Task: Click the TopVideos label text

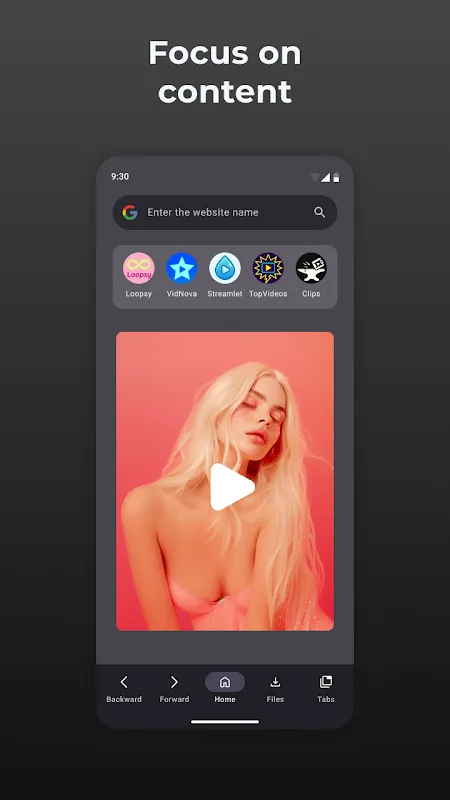Action: pyautogui.click(x=268, y=294)
